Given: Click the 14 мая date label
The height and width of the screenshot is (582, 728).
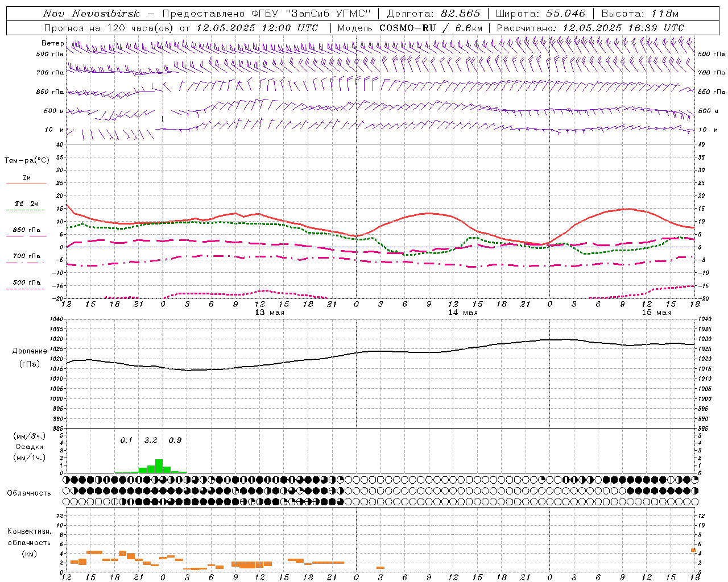Looking at the screenshot, I should (463, 313).
